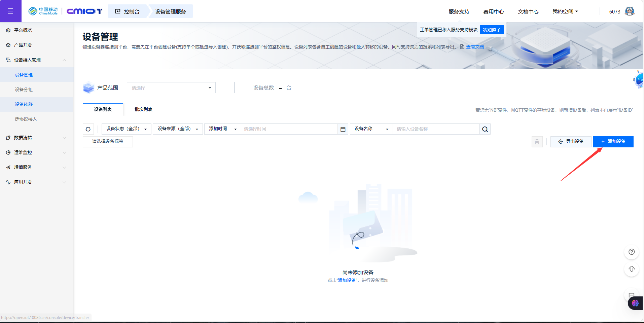Viewport: 644px width, 323px height.
Task: Click the trash delete icon near 导出设备
Action: click(537, 142)
